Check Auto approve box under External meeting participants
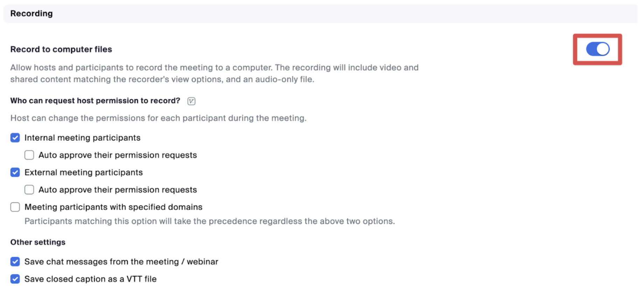This screenshot has width=644, height=292. pyautogui.click(x=29, y=190)
